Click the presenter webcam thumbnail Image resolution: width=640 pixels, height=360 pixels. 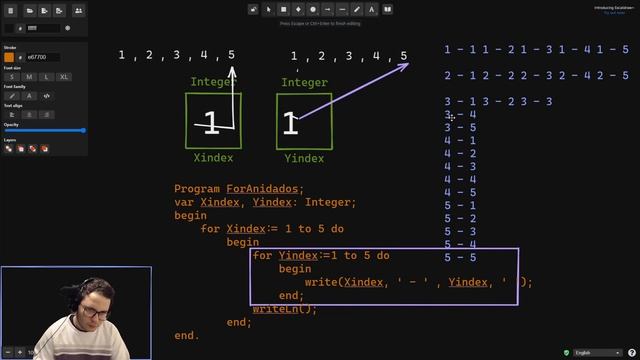tap(76, 313)
